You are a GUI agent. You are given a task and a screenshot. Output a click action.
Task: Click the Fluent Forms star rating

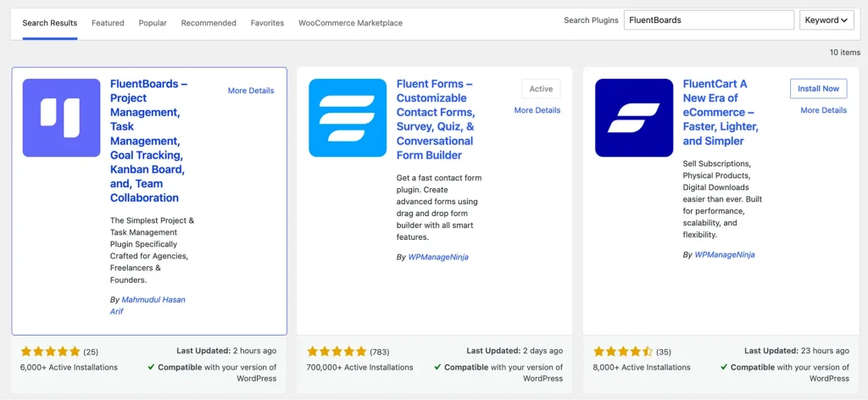click(337, 352)
